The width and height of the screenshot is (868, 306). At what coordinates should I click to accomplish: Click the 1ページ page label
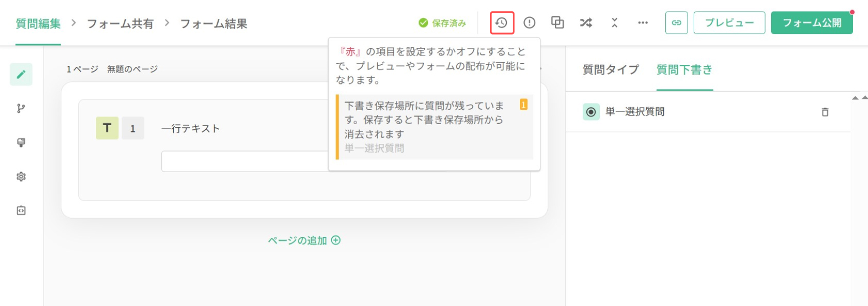coord(82,69)
